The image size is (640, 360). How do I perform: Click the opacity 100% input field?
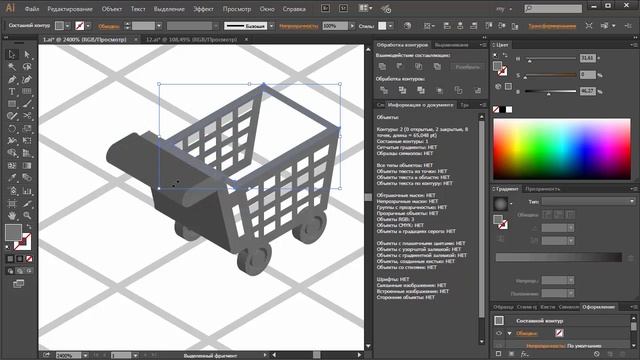pyautogui.click(x=335, y=26)
